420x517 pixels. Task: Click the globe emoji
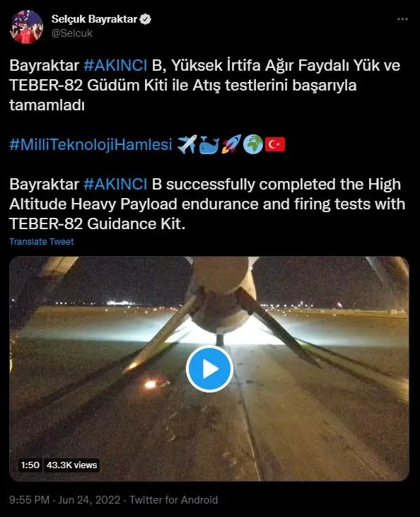(253, 144)
